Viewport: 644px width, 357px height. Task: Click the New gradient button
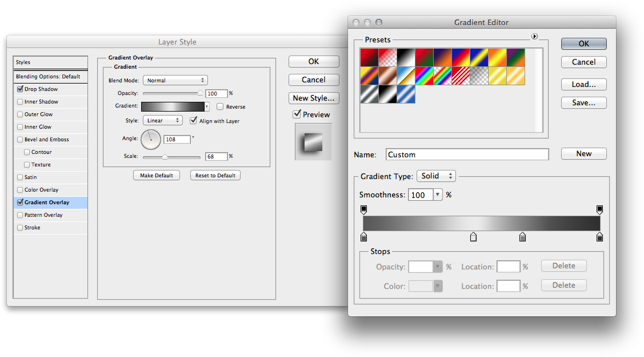[x=583, y=153]
